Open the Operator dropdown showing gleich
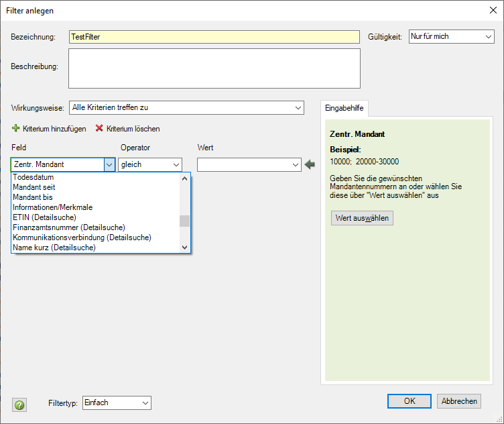Screen dimensions: 504x424 [176, 164]
